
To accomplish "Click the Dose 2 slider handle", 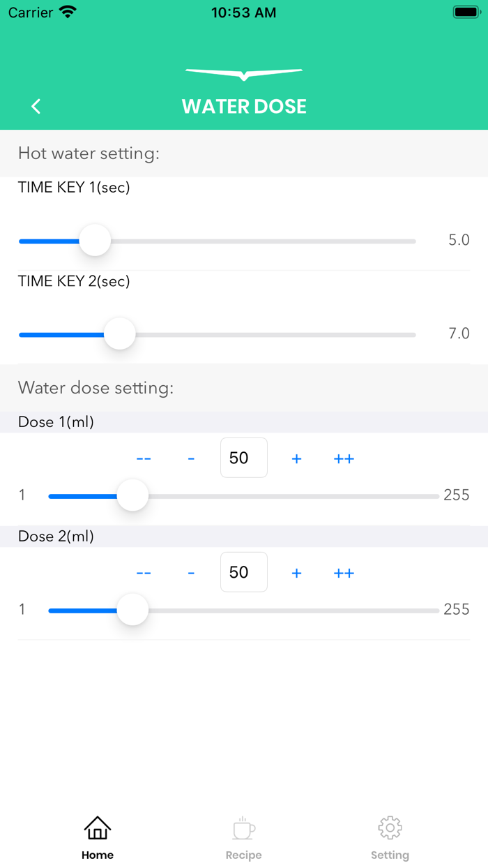I will click(132, 611).
